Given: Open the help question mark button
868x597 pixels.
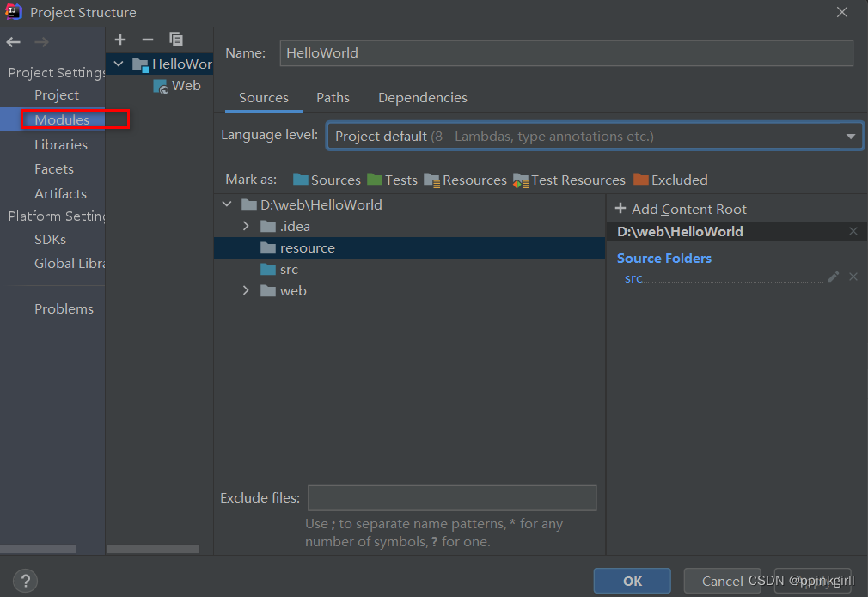Looking at the screenshot, I should point(26,581).
